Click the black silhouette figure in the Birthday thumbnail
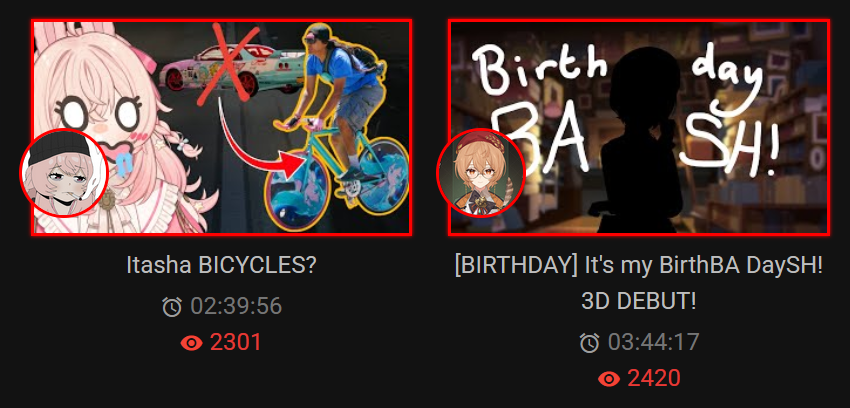 640,141
